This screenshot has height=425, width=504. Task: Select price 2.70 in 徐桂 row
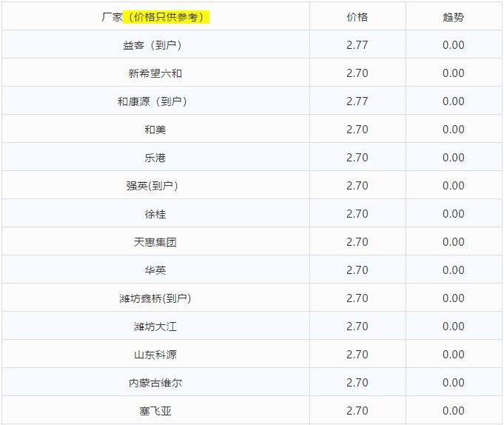click(357, 214)
